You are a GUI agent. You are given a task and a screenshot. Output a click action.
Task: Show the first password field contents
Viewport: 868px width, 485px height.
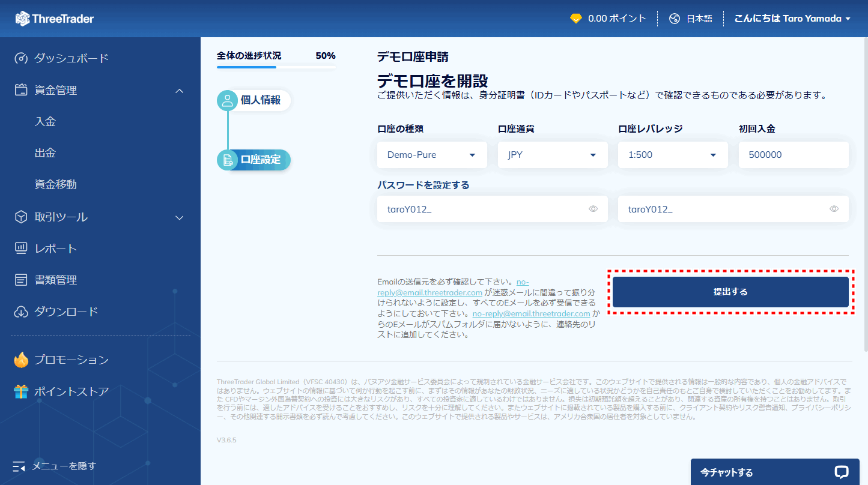coord(593,208)
